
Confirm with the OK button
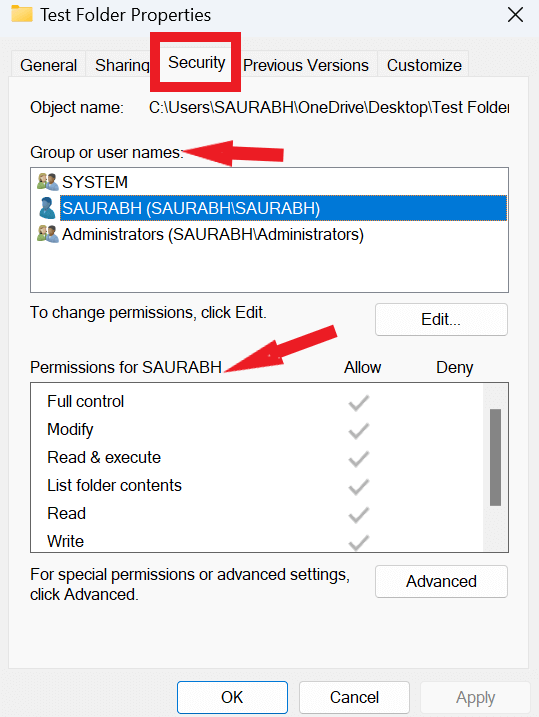pos(232,697)
